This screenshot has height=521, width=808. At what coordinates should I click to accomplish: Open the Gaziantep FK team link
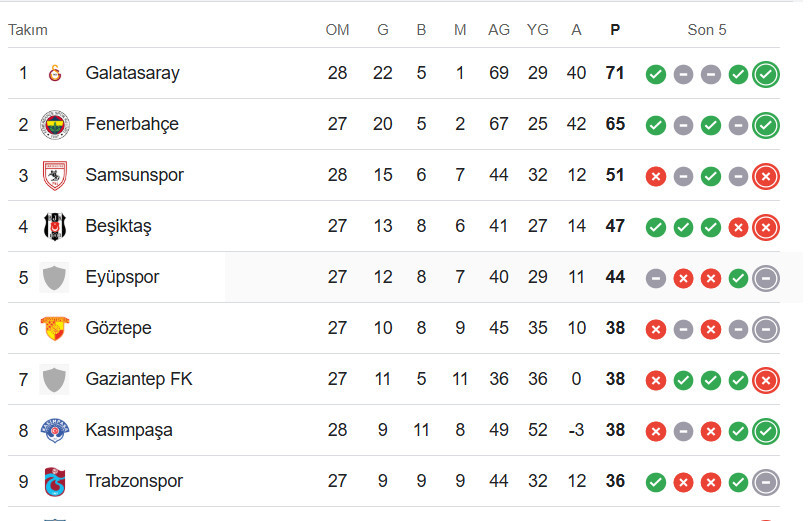coord(139,379)
